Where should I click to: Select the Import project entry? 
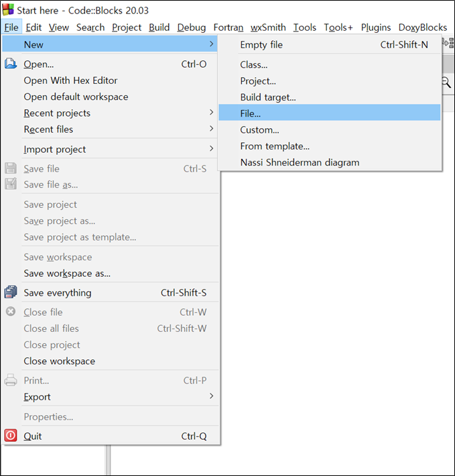click(109, 149)
